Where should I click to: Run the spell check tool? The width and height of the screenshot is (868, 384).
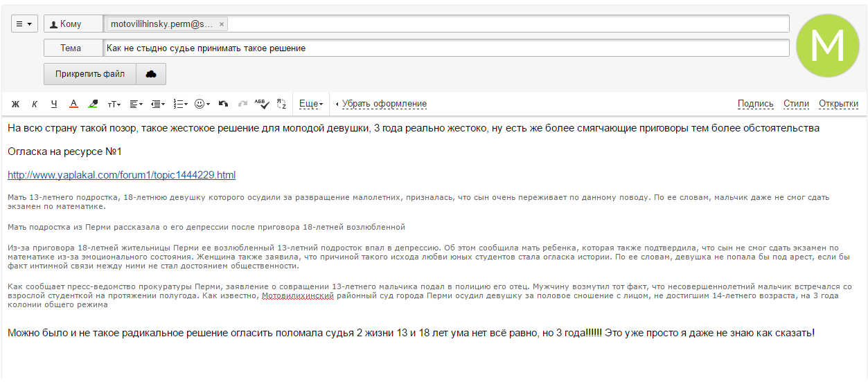(x=261, y=104)
